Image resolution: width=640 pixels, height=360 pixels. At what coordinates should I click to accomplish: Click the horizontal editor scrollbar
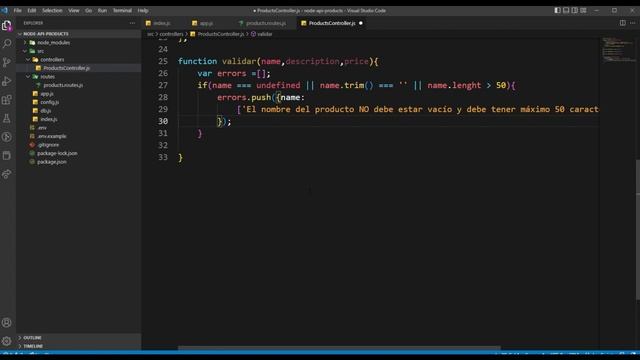coord(339,348)
